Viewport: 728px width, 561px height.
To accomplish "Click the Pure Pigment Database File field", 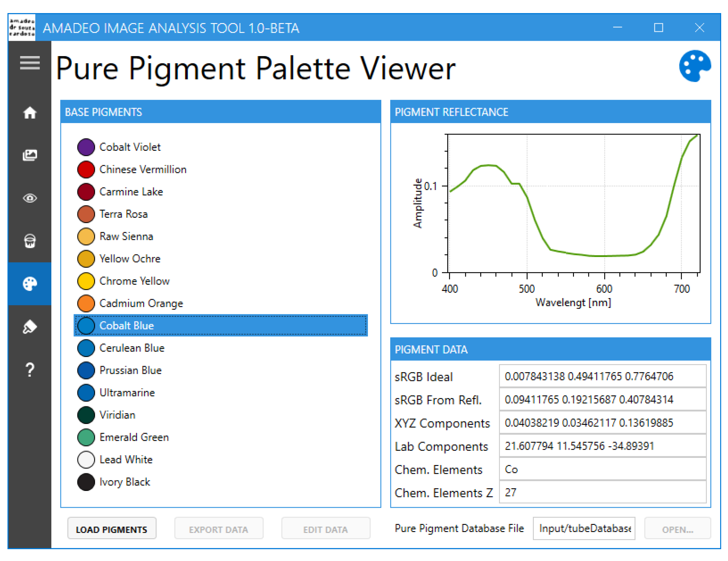I will click(584, 528).
